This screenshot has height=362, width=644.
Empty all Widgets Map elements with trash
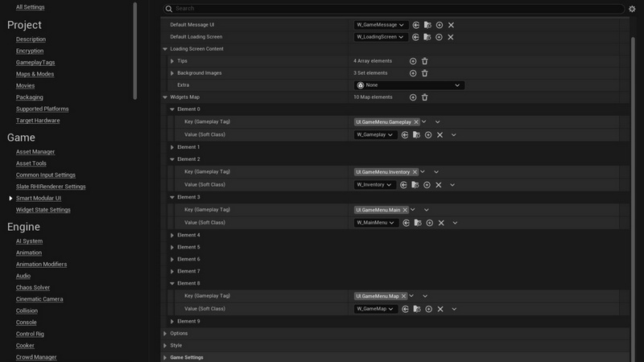point(425,97)
